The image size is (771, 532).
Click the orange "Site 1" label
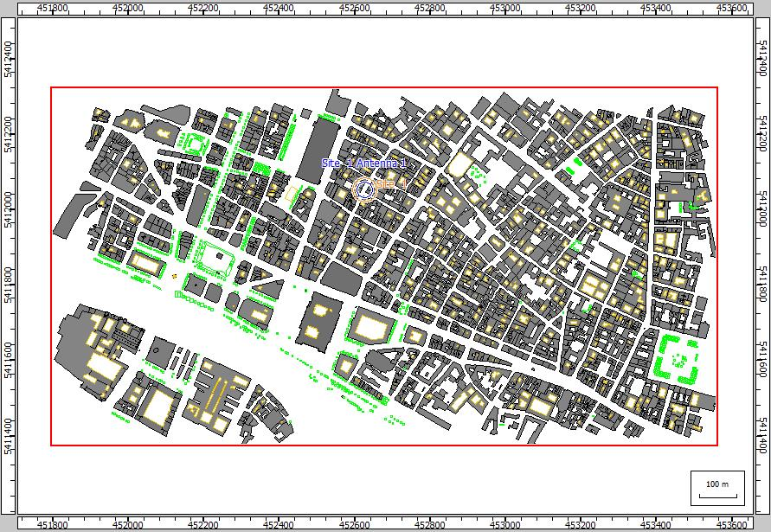pos(392,185)
